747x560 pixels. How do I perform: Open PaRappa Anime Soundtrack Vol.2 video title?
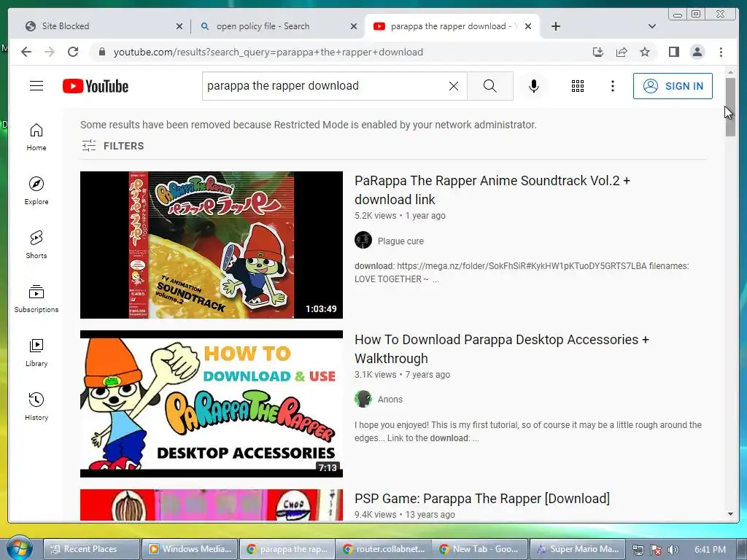click(492, 190)
